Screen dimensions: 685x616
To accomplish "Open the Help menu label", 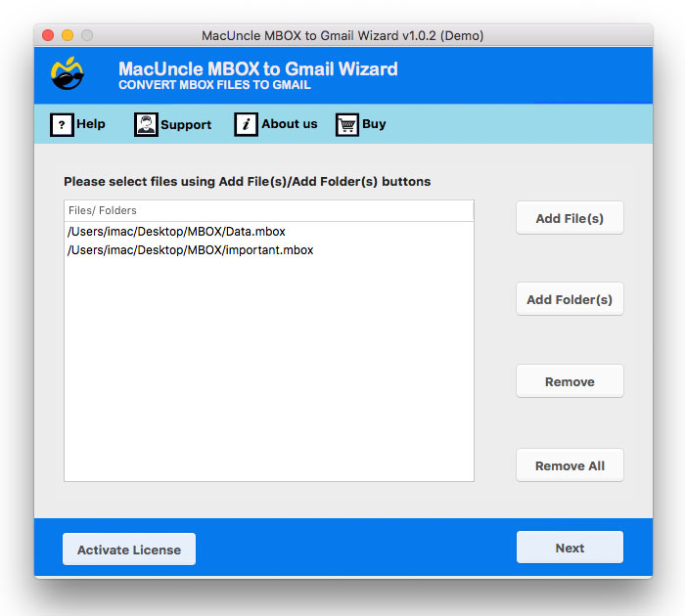I will pos(91,124).
